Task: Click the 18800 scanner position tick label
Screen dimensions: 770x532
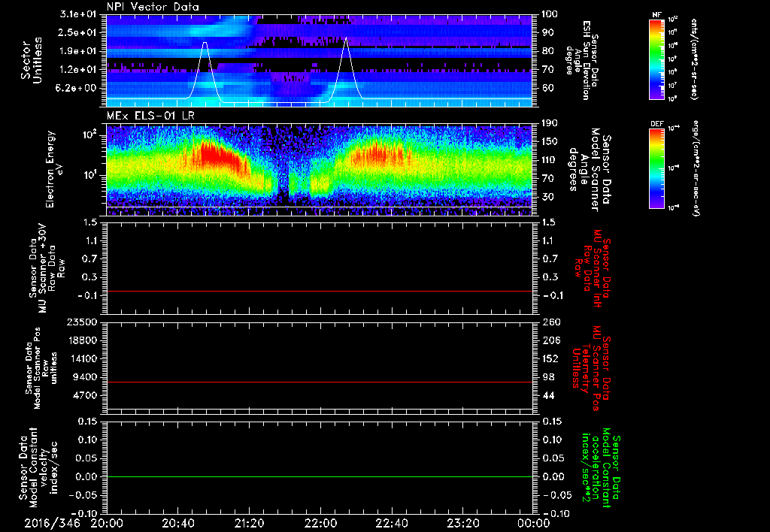Action: pyautogui.click(x=83, y=340)
